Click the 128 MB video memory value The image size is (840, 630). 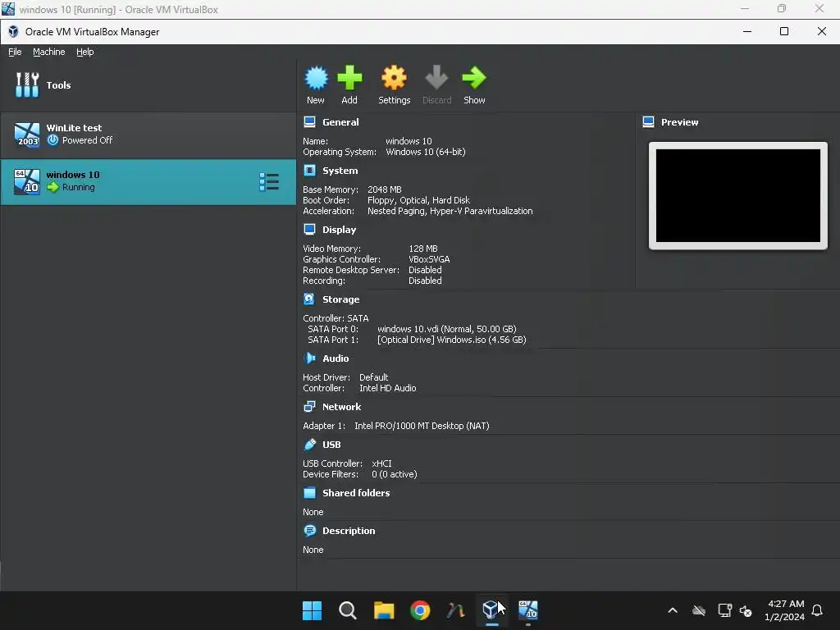click(x=422, y=249)
